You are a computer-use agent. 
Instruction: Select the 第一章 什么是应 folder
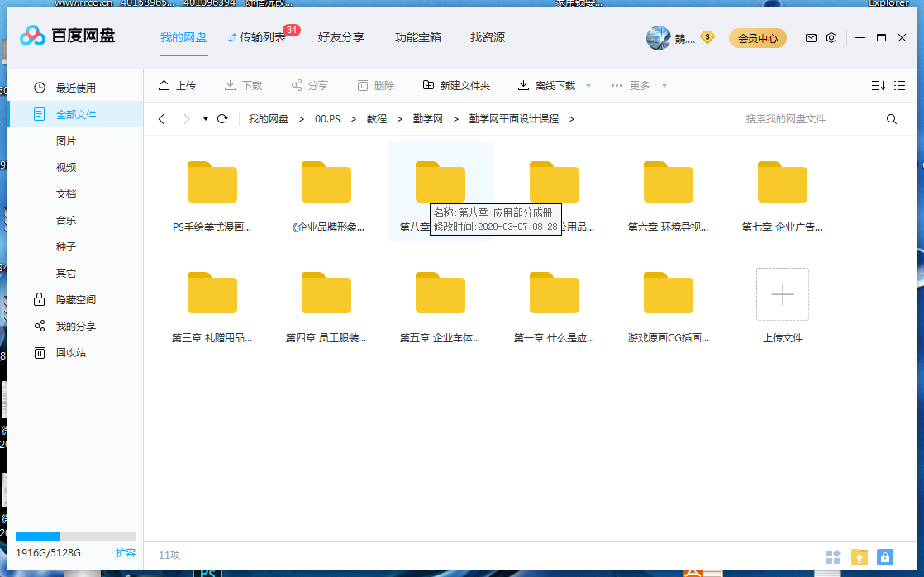click(x=554, y=307)
